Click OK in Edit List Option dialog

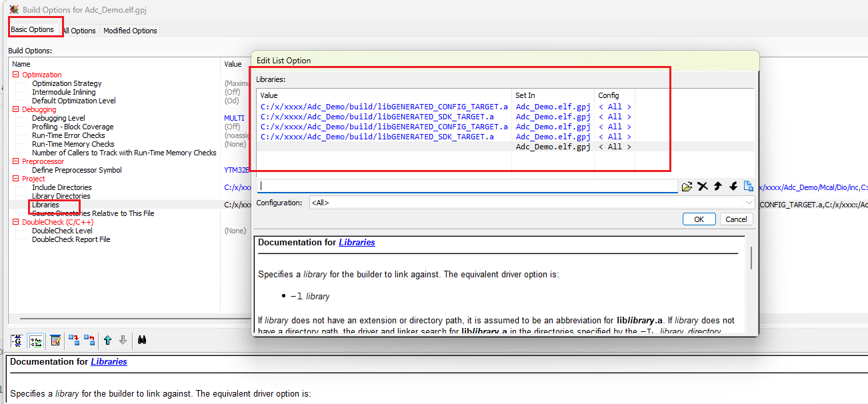click(x=699, y=219)
